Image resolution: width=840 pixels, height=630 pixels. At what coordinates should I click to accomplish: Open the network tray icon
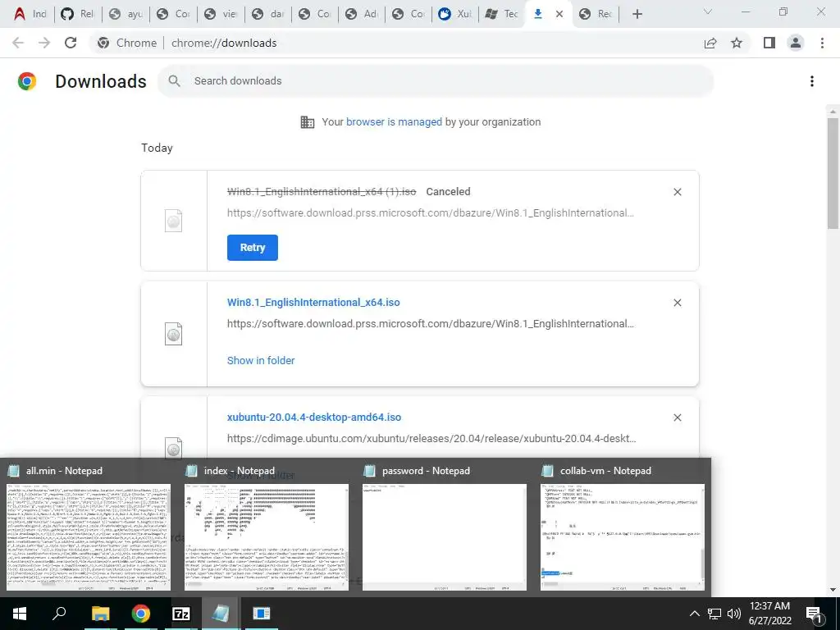click(714, 614)
